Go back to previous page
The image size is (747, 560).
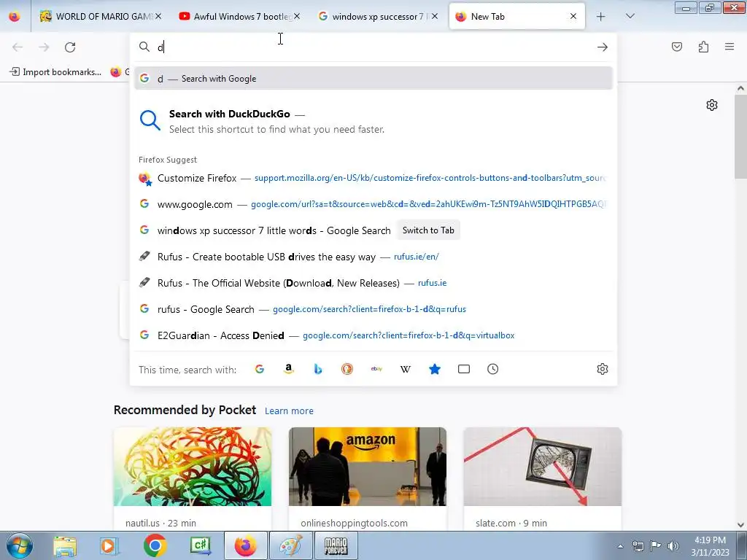click(18, 47)
